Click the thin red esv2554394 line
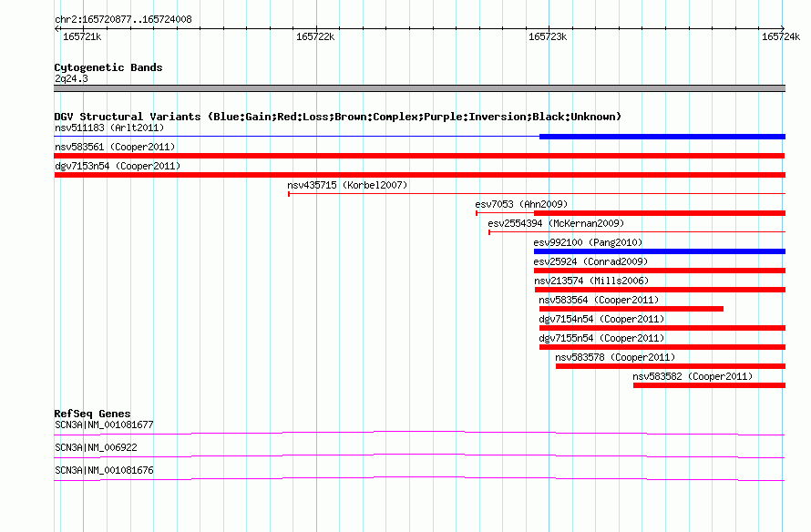Image resolution: width=811 pixels, height=532 pixels. (x=637, y=232)
